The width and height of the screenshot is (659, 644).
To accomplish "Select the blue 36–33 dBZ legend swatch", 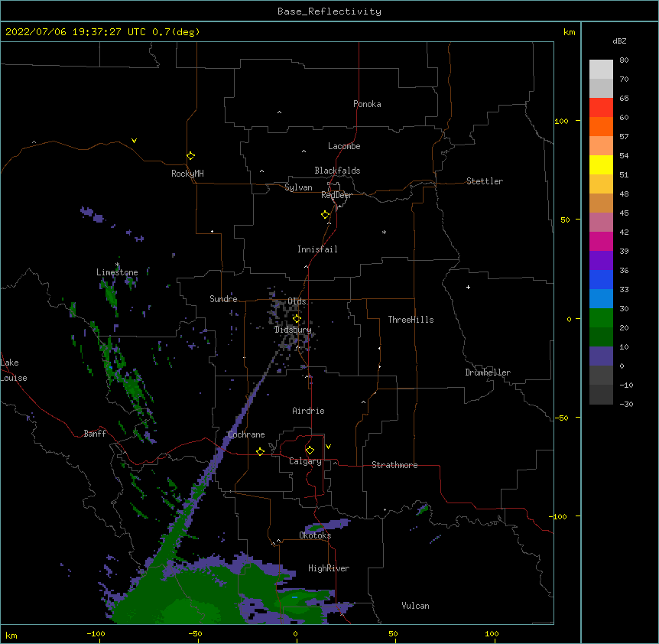I will (601, 279).
